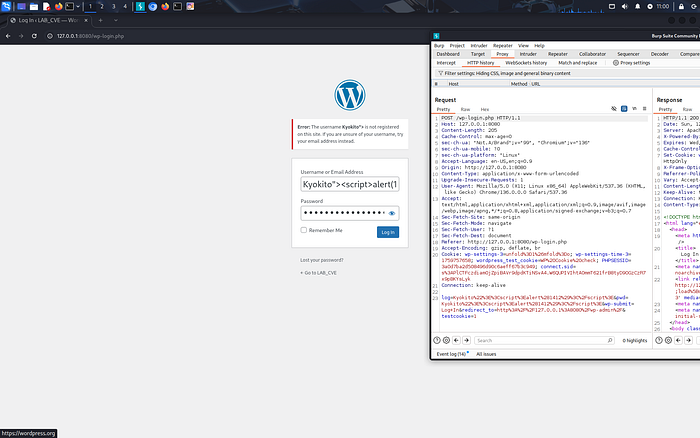Open the HTTP history filter settings bar
Image resolution: width=700 pixels, height=438 pixels.
tap(567, 73)
